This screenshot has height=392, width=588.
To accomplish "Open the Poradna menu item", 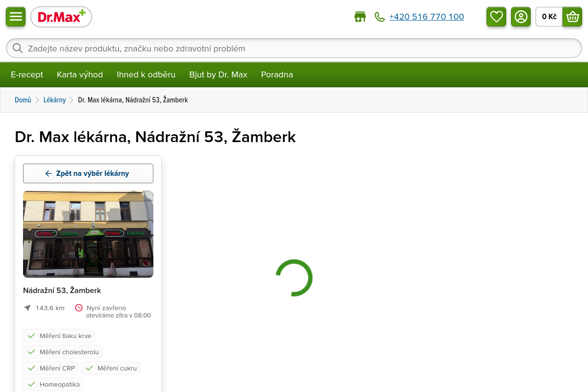I will [x=277, y=74].
